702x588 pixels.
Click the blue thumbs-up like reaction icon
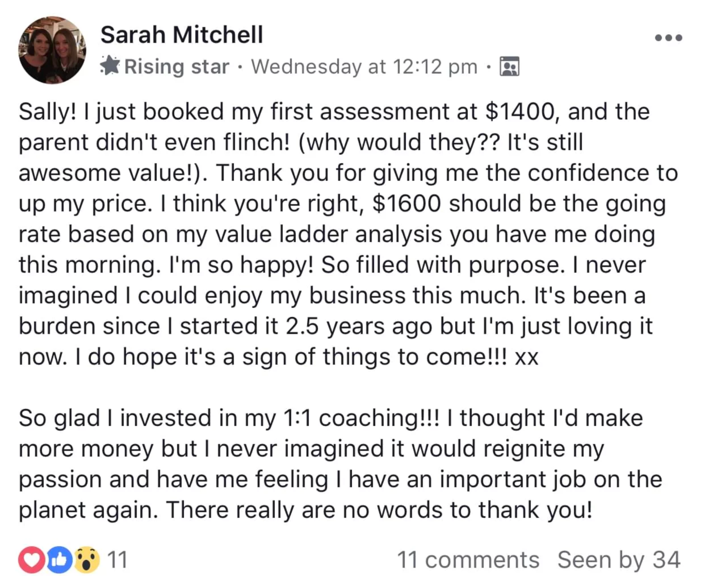point(60,559)
